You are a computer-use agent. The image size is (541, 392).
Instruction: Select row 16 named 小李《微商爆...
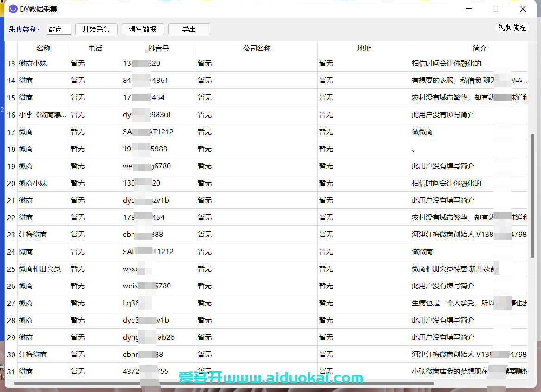click(43, 115)
